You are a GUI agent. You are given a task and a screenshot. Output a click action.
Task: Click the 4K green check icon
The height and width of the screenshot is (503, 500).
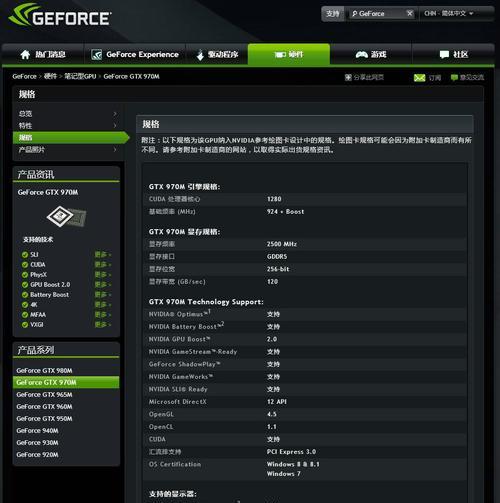(x=25, y=305)
